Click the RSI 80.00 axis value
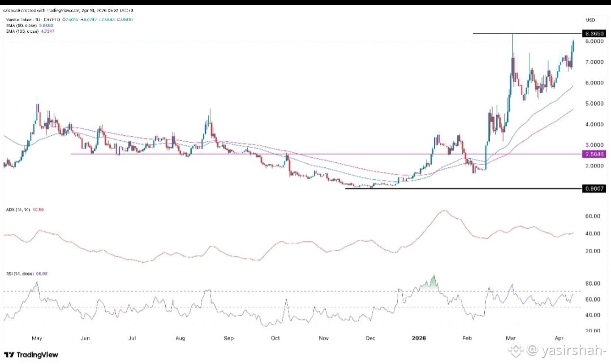 (x=593, y=283)
